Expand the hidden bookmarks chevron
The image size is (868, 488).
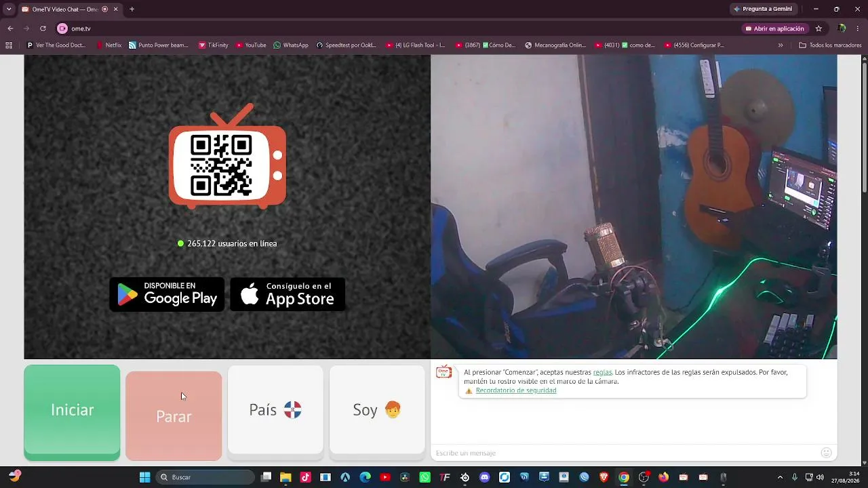pos(781,45)
